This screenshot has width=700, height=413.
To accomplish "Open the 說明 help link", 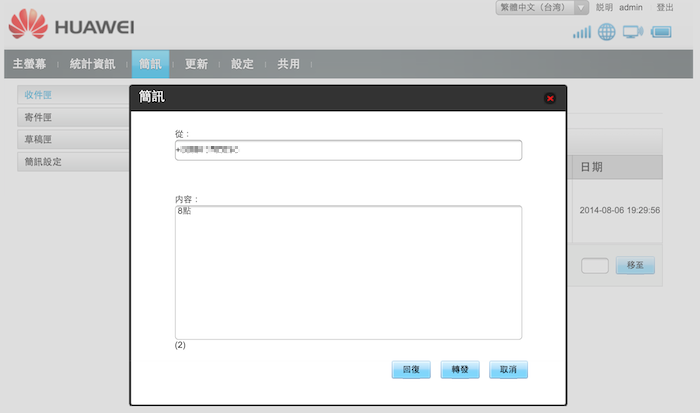I will [604, 8].
